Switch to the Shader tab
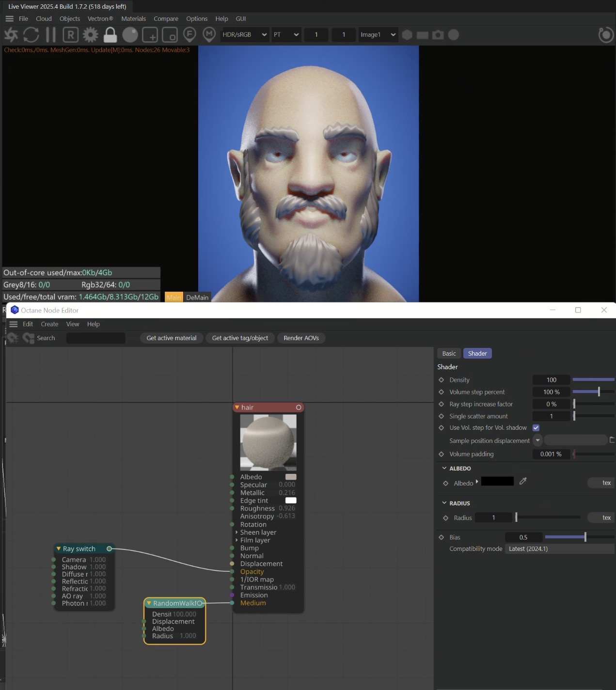Screen dimensions: 616x690 point(477,353)
